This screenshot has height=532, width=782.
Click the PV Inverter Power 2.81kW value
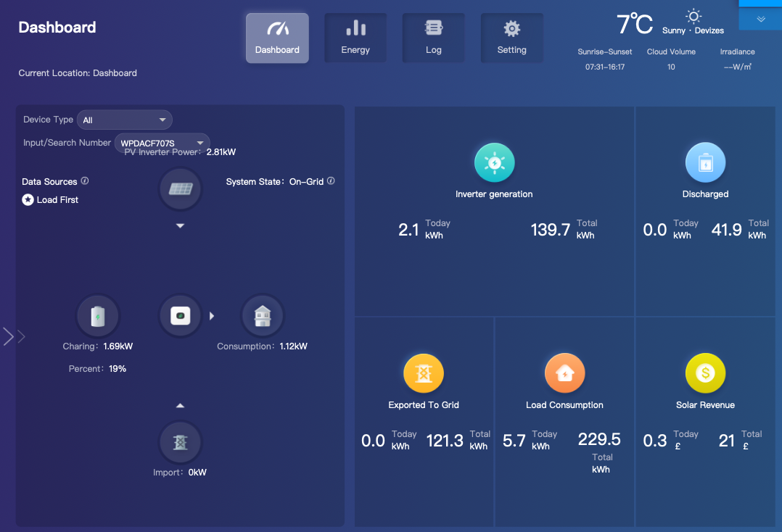(221, 152)
